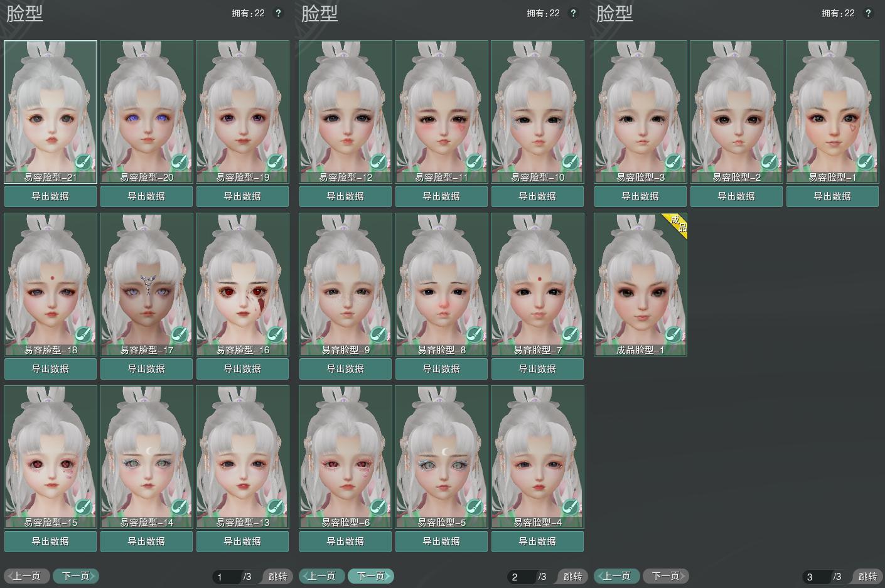Open the brush icon on 易容脸型-1
Screen dimensions: 885x588
click(865, 162)
